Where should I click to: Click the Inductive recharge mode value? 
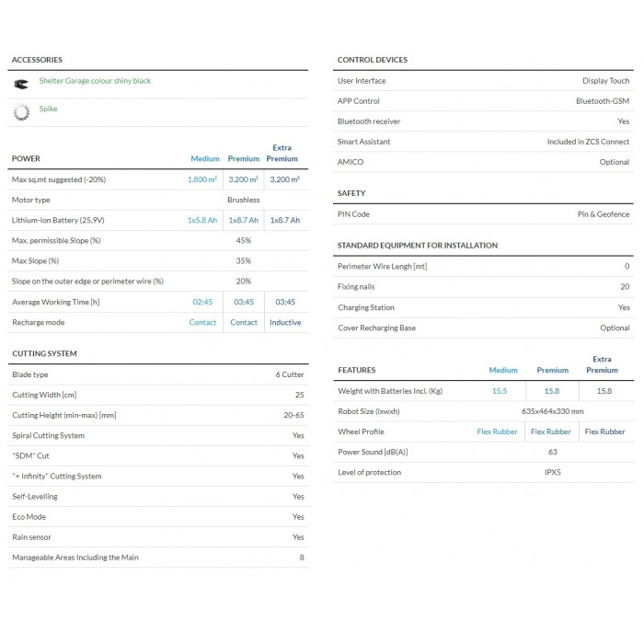[x=285, y=323]
